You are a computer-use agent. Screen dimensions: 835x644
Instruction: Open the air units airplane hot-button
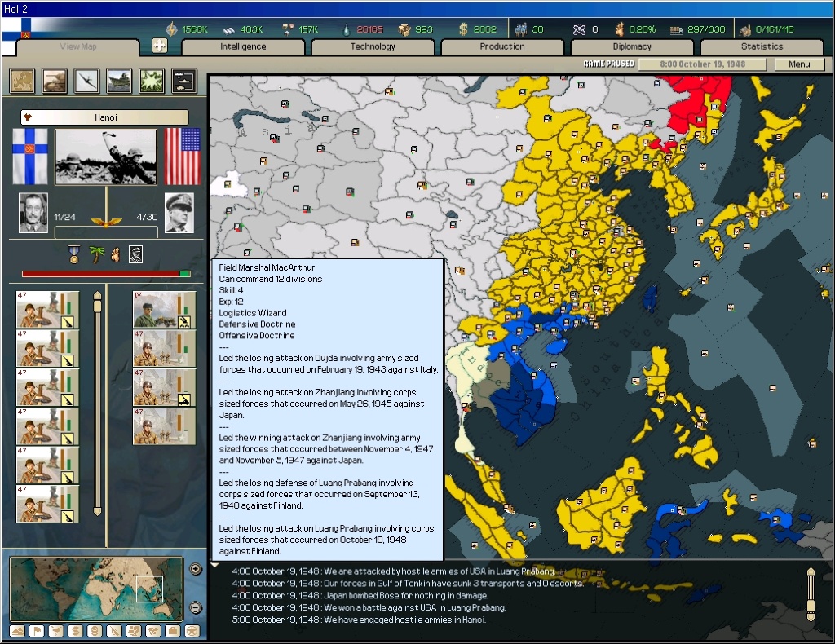[86, 82]
